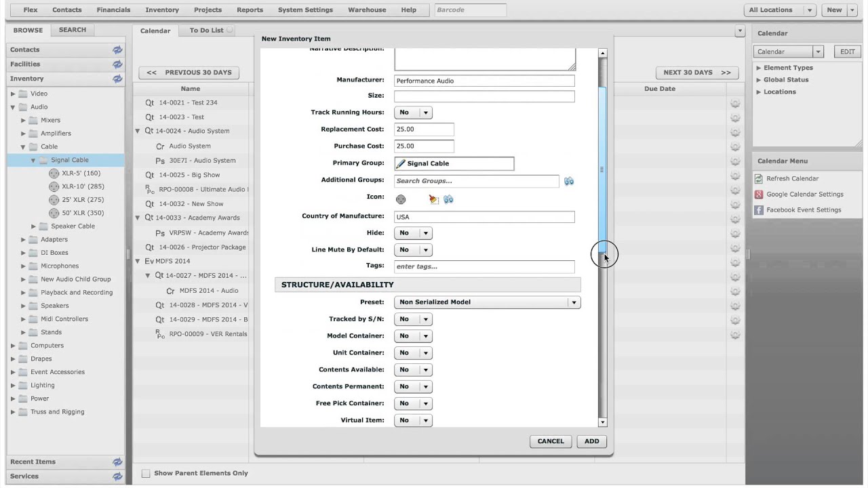This screenshot has height=488, width=868.
Task: Select the 50' XLR (350) item icon
Action: [54, 213]
